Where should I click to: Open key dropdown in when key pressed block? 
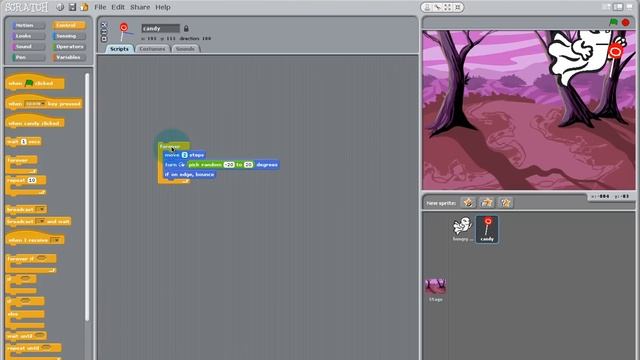(x=35, y=104)
